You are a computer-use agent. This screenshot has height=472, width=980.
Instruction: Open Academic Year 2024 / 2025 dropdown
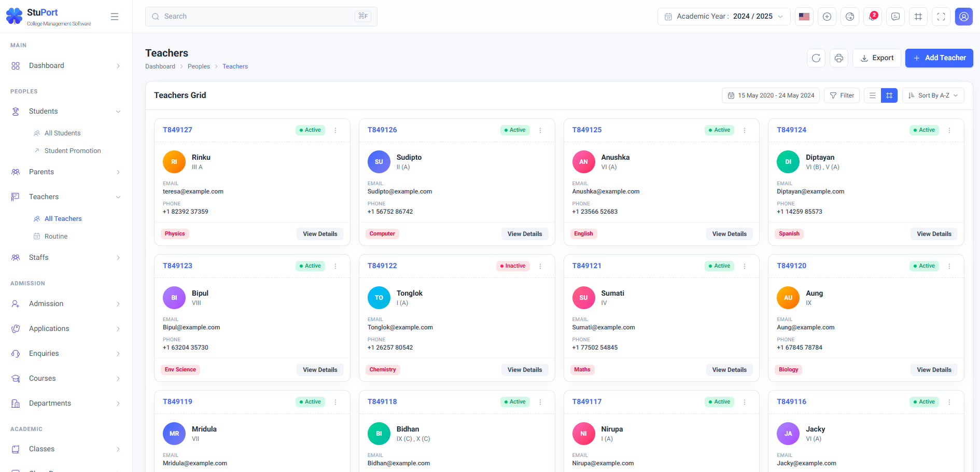724,17
